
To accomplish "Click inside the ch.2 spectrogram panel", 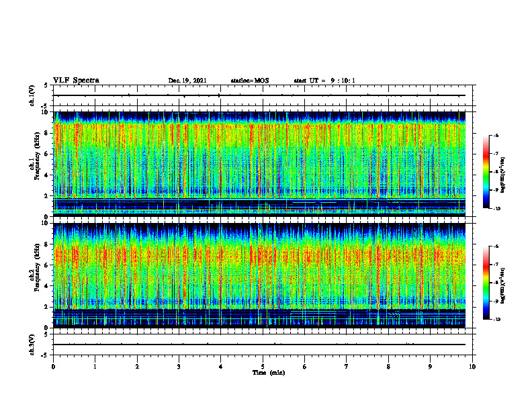I will click(259, 275).
